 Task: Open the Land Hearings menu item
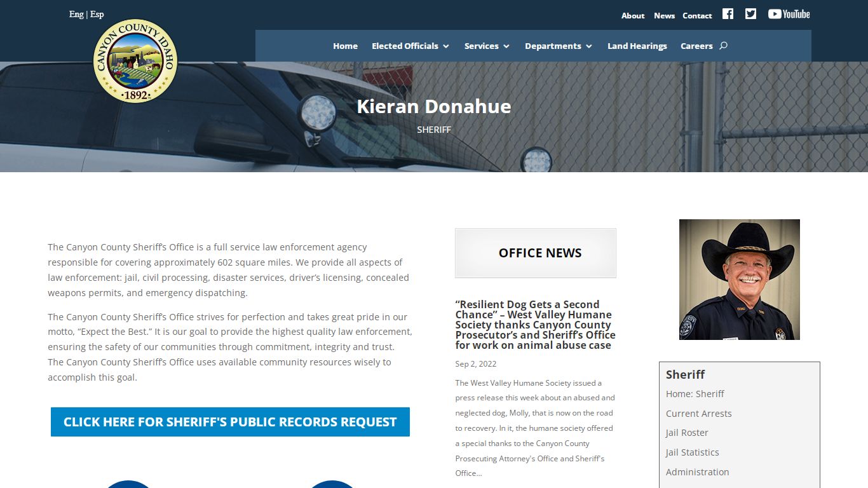tap(637, 46)
